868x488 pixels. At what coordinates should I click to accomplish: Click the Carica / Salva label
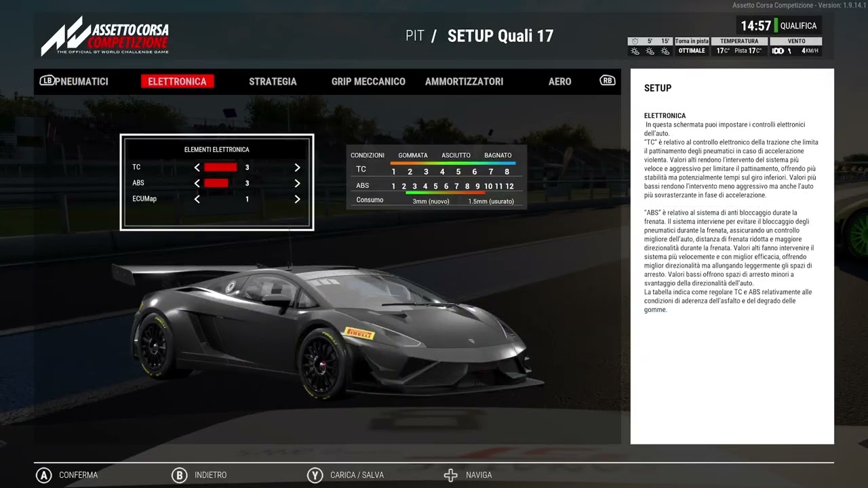(x=357, y=475)
